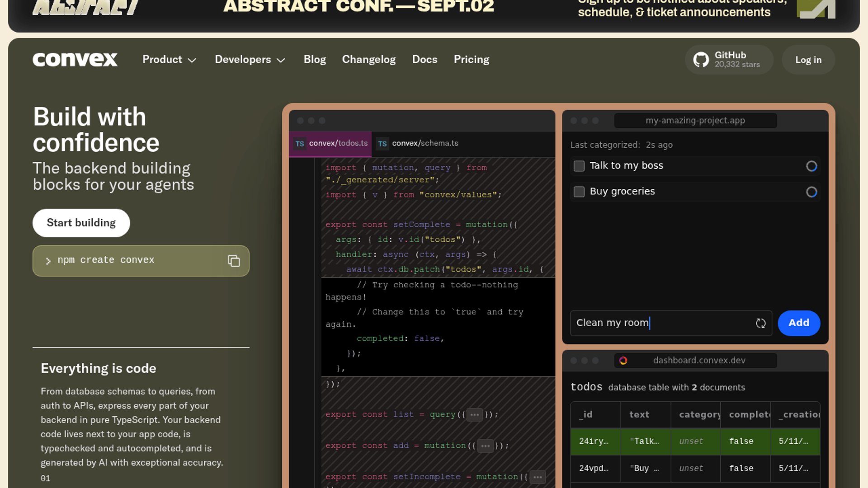
Task: Click the arrow icon in Abstract Conf banner
Action: (816, 9)
